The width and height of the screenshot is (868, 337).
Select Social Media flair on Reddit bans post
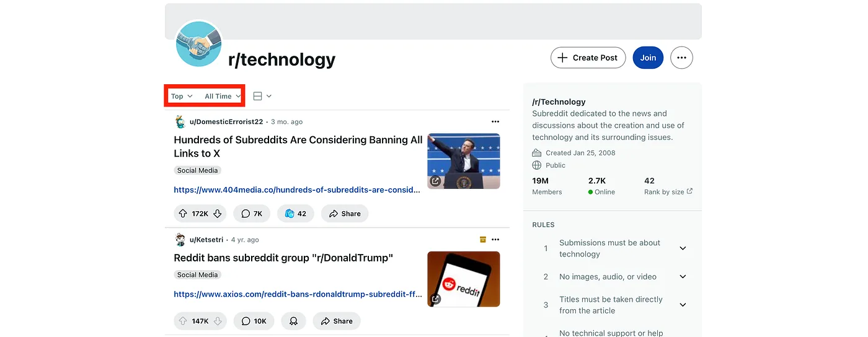coord(197,274)
